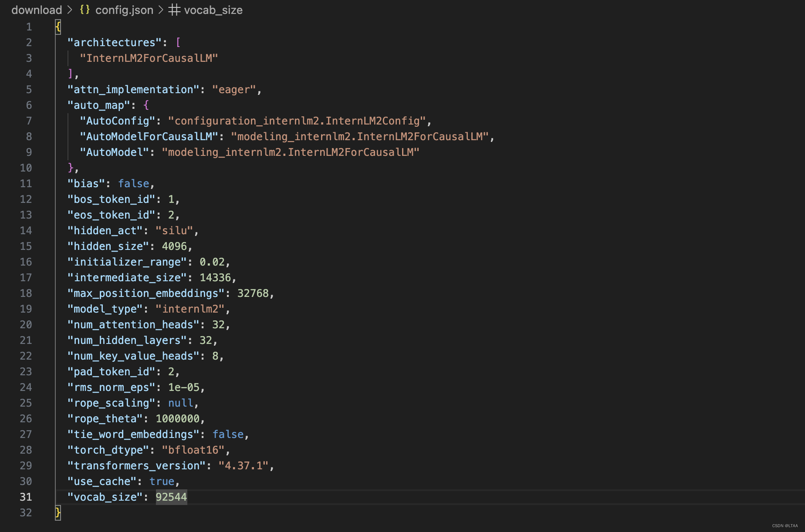Screen dimensions: 805x532
Task: Click the configuration_internlm2.InternLM2Config value
Action: [x=297, y=121]
